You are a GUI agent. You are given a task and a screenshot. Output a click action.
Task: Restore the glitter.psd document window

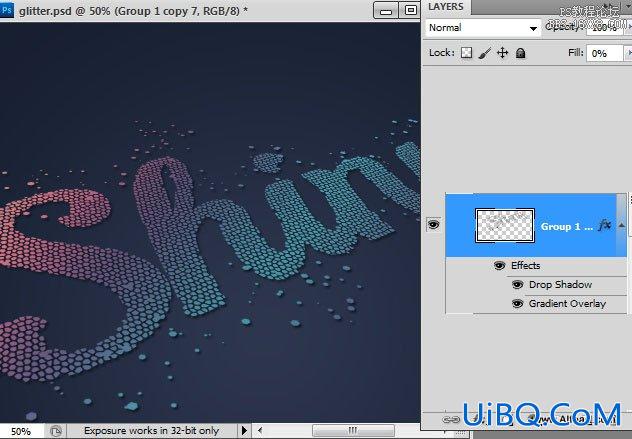[410, 10]
